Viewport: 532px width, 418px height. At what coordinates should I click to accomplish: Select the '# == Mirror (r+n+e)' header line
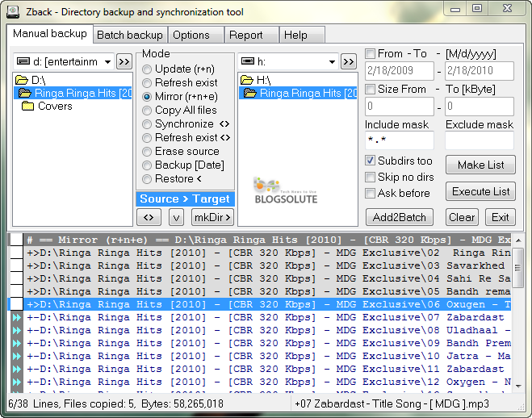[x=267, y=240]
